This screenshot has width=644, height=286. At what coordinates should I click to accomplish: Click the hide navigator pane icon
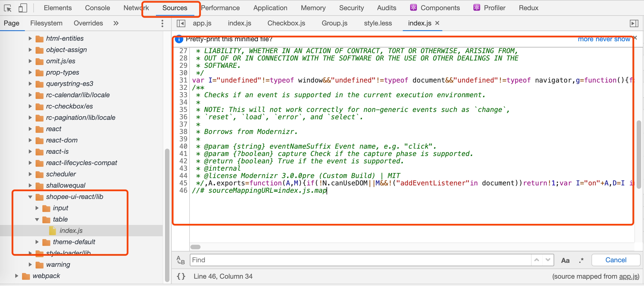coord(181,23)
